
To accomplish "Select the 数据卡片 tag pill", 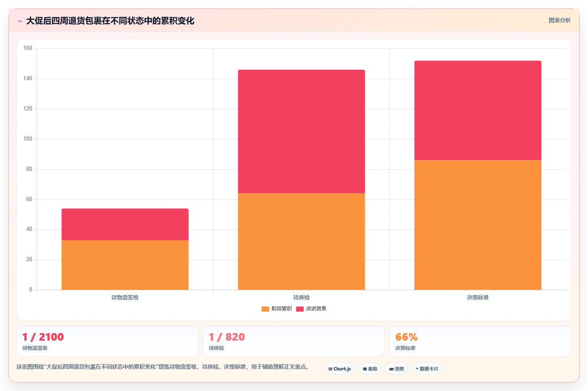I will click(427, 369).
